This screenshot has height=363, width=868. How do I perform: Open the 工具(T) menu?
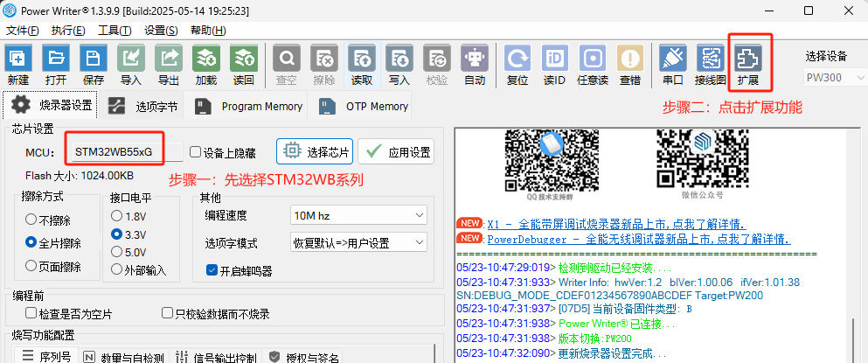(115, 31)
